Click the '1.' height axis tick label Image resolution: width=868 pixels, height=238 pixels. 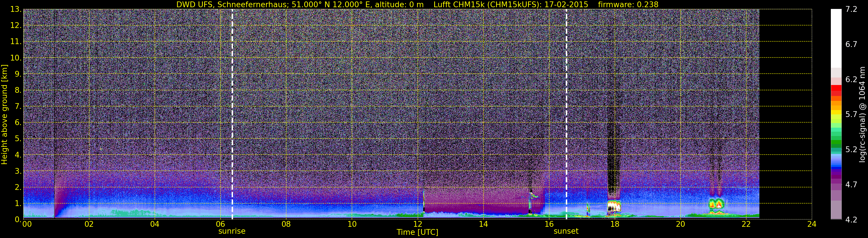(x=18, y=203)
